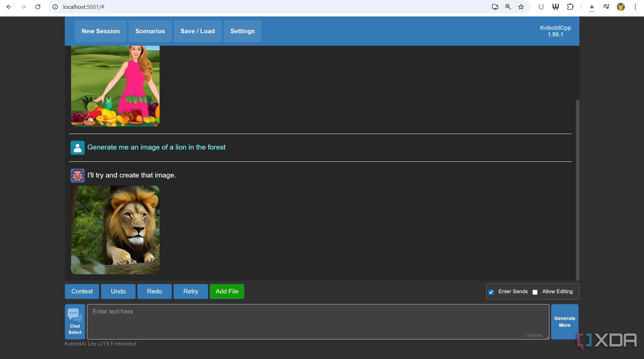
Task: Open the Chrome profile avatar
Action: coord(621,7)
